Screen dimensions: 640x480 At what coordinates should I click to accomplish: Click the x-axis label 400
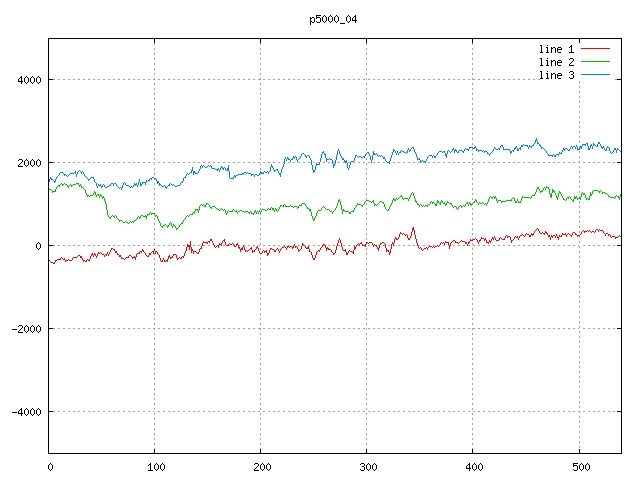(474, 467)
